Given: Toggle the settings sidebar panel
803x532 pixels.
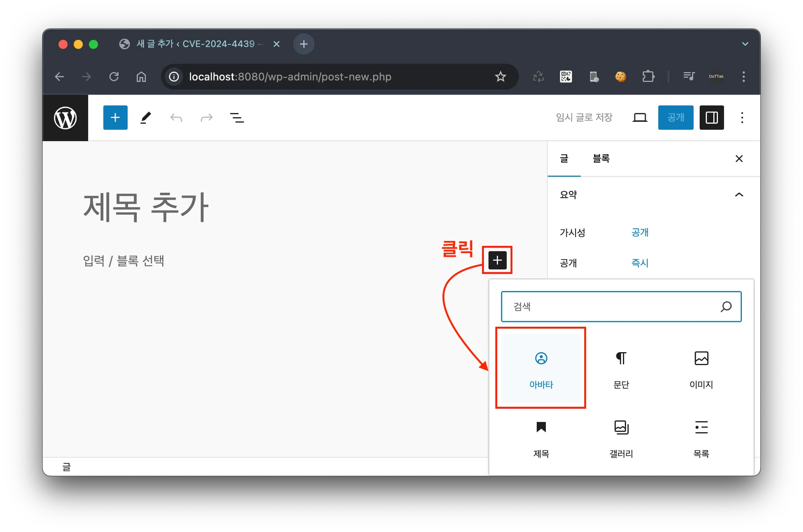Looking at the screenshot, I should pyautogui.click(x=712, y=118).
